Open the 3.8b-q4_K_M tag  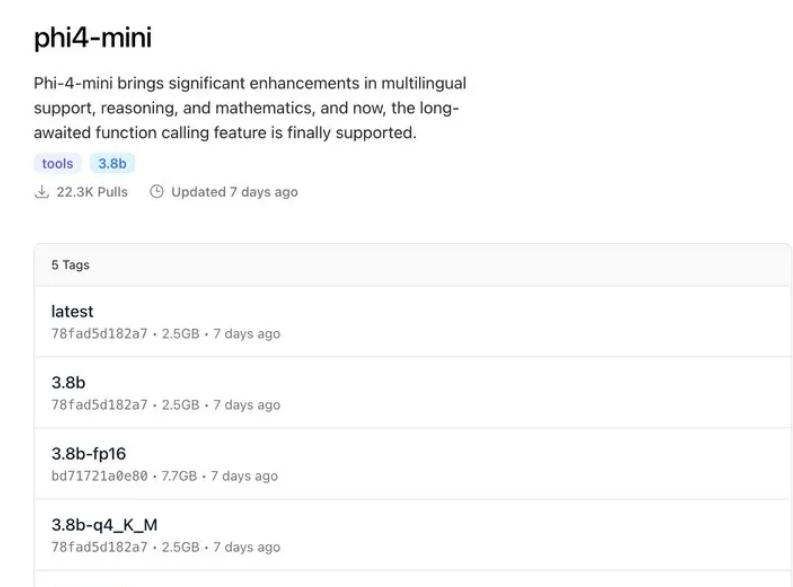[104, 525]
